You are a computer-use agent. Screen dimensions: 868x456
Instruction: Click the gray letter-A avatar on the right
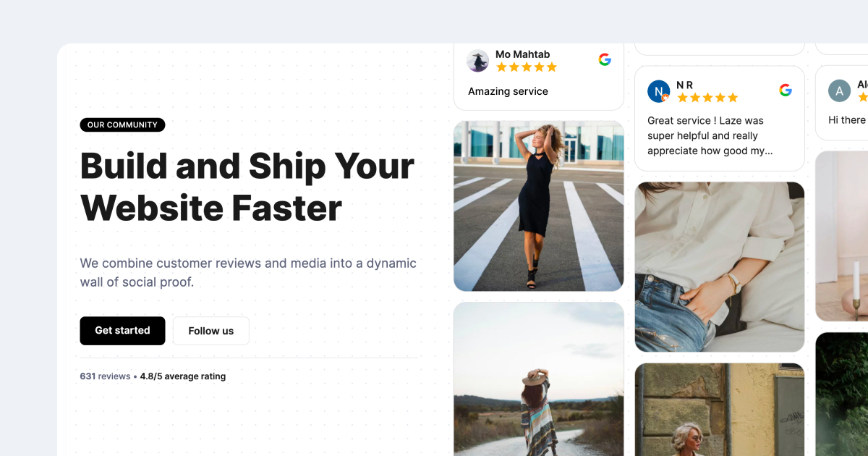[838, 90]
